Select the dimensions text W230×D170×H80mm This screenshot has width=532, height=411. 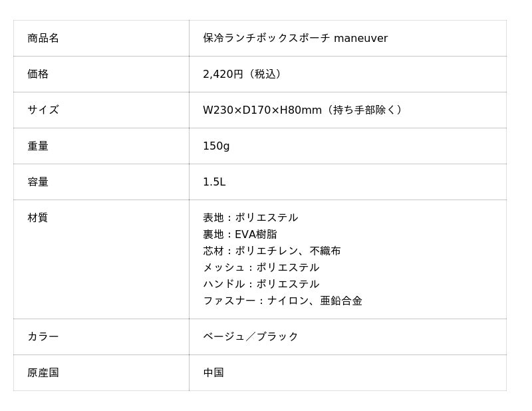pos(262,110)
